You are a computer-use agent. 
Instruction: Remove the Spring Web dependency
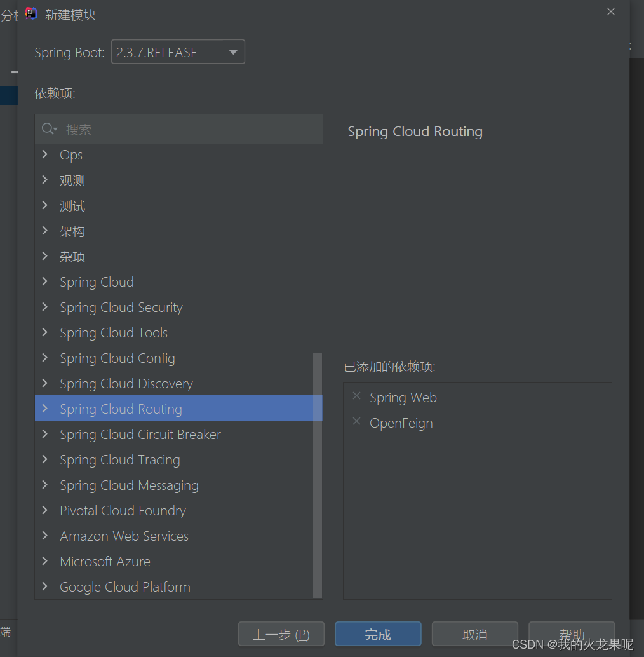click(x=357, y=396)
